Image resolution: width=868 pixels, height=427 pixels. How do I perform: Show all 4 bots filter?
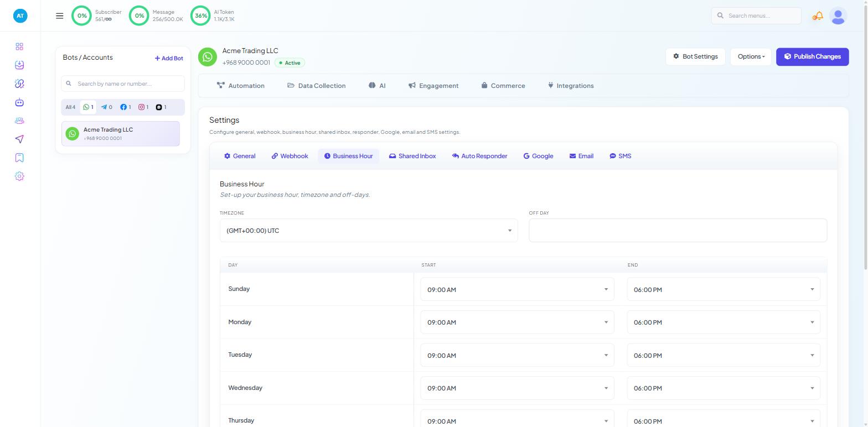[70, 107]
